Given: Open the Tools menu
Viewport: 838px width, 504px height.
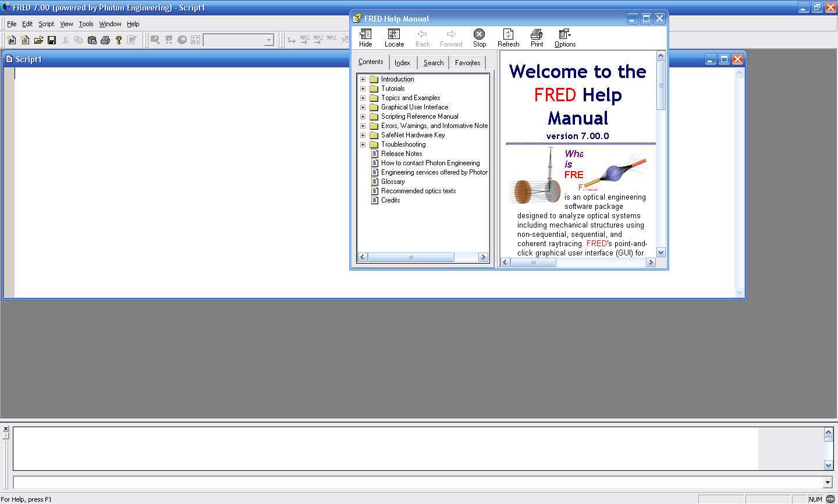Looking at the screenshot, I should point(86,24).
